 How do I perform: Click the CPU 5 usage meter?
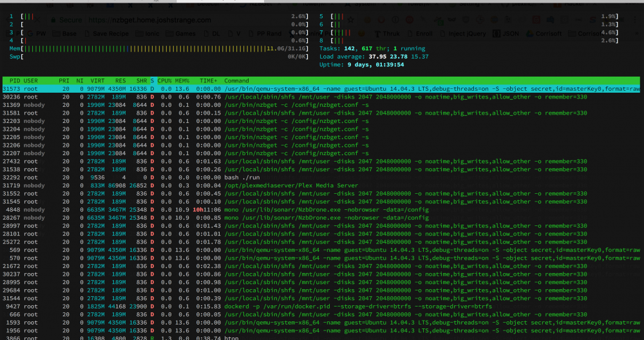pos(469,17)
